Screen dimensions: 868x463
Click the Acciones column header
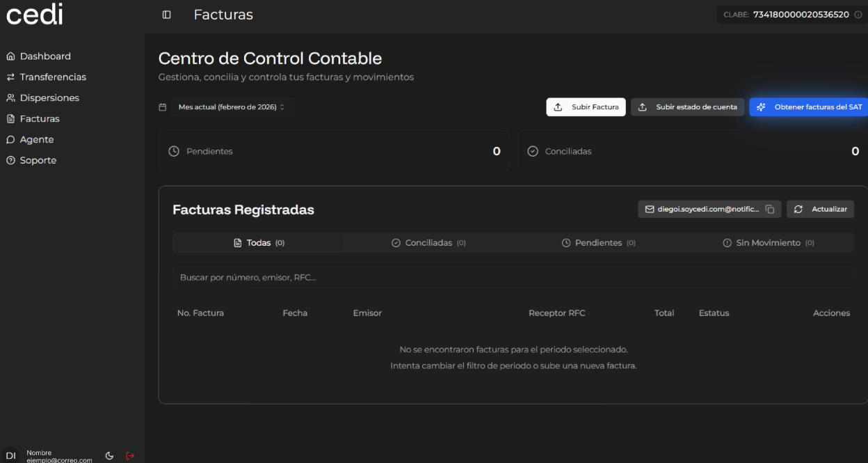(x=832, y=313)
